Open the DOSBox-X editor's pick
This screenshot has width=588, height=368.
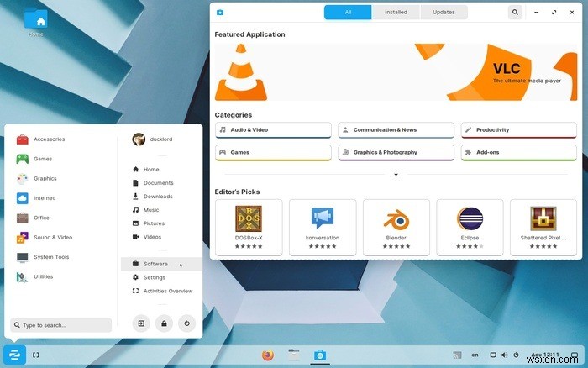(249, 228)
